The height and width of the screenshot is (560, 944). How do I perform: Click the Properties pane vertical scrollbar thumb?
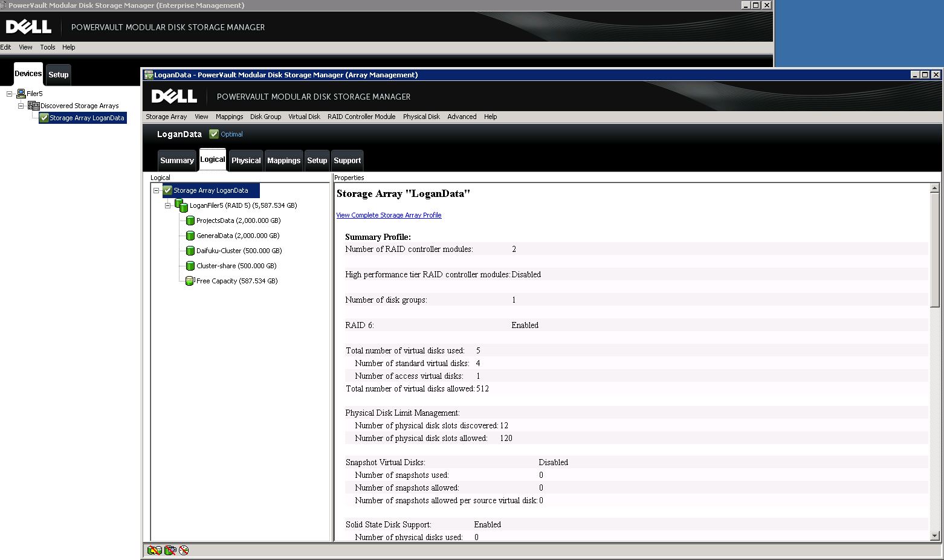coord(935,251)
